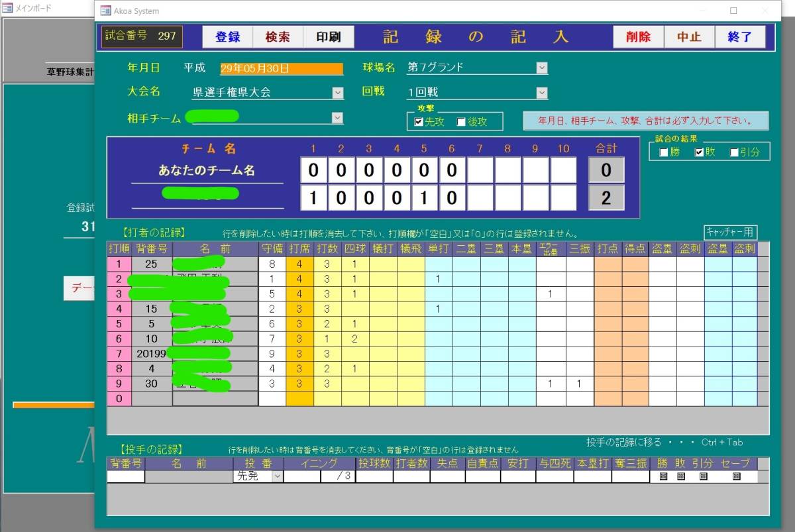Screen dimensions: 795x532
Task: Select the 7th inning score box, top row
Action: (480, 170)
